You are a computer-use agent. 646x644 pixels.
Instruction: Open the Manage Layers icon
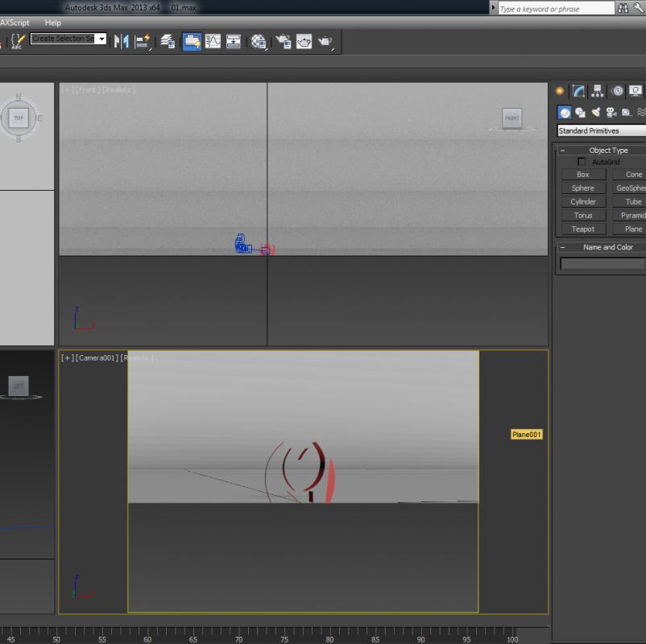point(168,41)
